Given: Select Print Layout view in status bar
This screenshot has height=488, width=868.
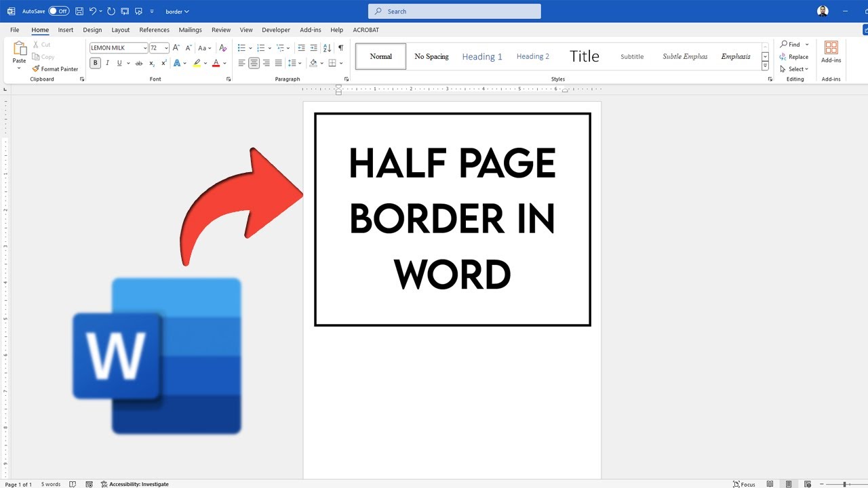Looking at the screenshot, I should (x=788, y=484).
